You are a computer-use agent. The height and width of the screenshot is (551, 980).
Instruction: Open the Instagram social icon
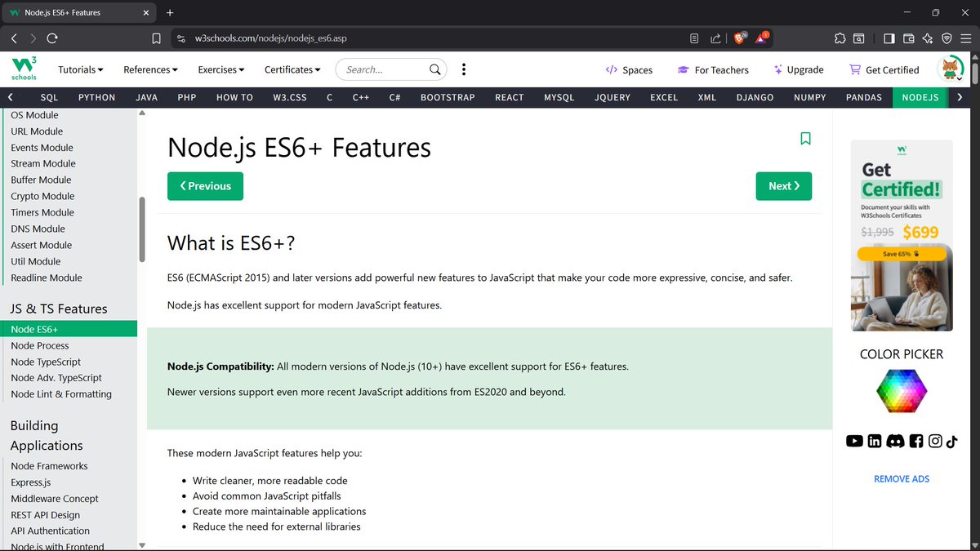935,441
